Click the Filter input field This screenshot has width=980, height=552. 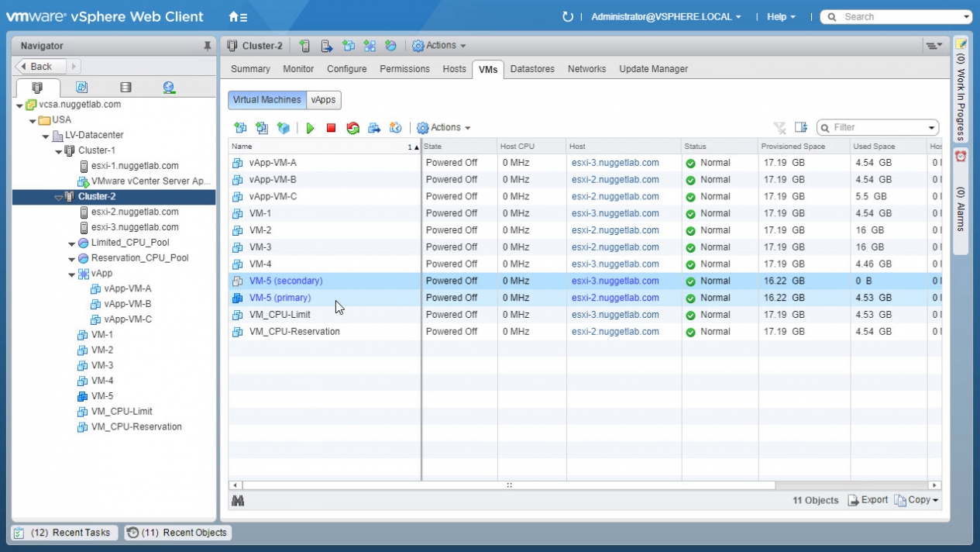coord(878,128)
